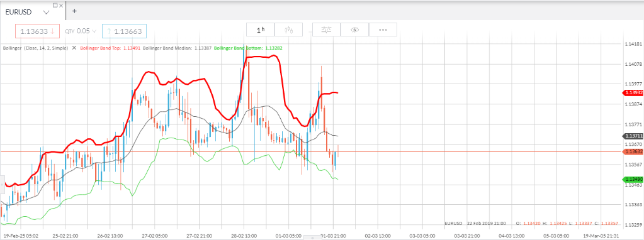Buy at 1.13663
644x240 pixels.
tap(124, 31)
